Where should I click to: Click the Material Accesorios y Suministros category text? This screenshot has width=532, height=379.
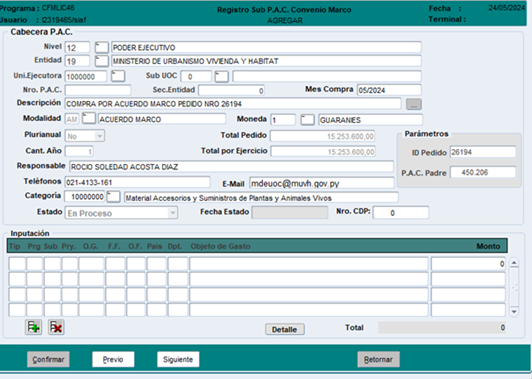click(x=228, y=198)
